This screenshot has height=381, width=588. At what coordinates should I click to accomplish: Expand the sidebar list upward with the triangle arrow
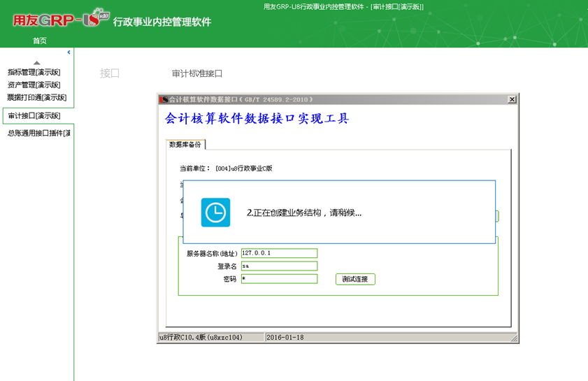37,63
